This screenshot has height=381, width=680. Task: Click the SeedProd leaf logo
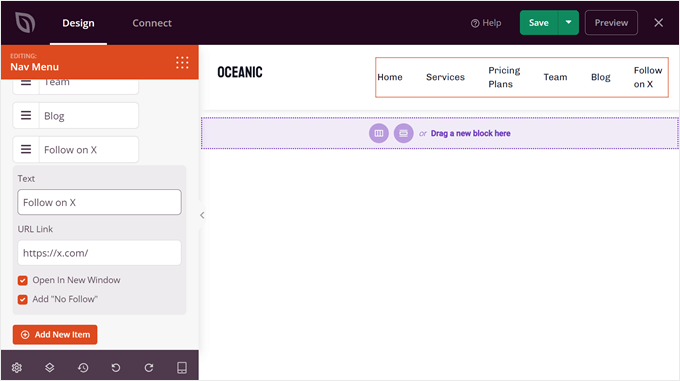tap(25, 23)
